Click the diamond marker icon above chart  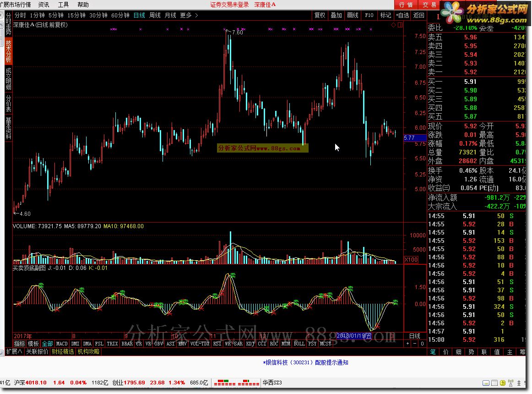point(394,25)
